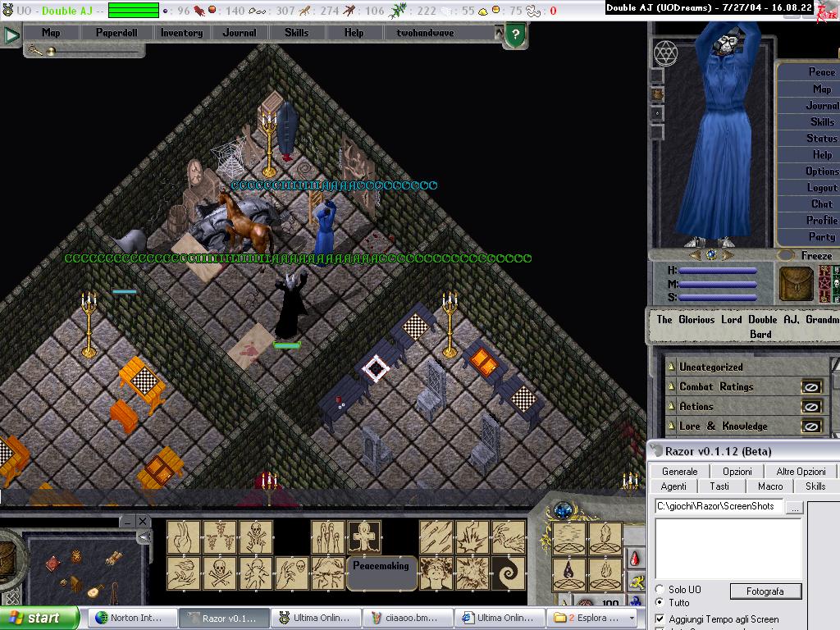Open the leather backpack on the paperdoll
This screenshot has height=630, width=840.
tap(796, 284)
